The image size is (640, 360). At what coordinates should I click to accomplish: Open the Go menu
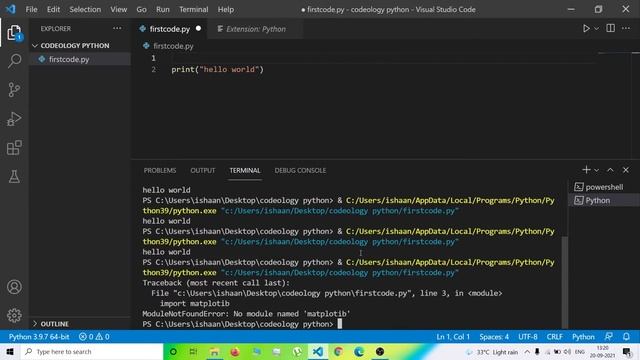[141, 9]
